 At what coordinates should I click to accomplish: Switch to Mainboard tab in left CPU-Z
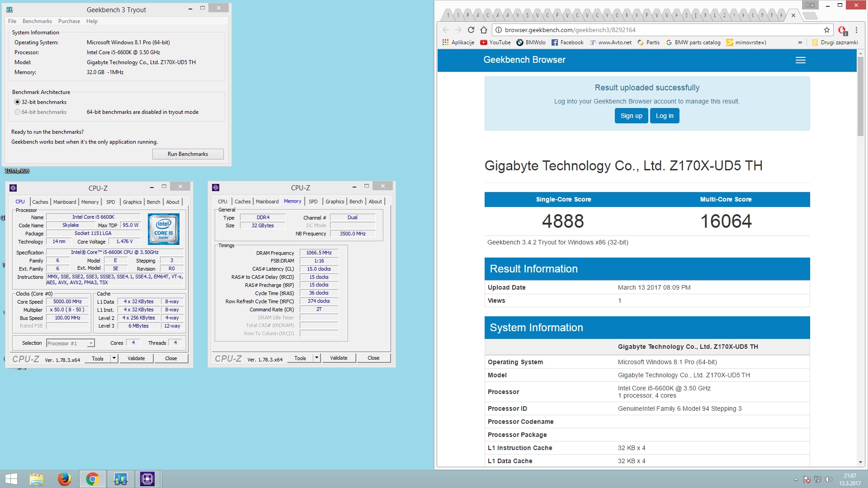point(65,202)
